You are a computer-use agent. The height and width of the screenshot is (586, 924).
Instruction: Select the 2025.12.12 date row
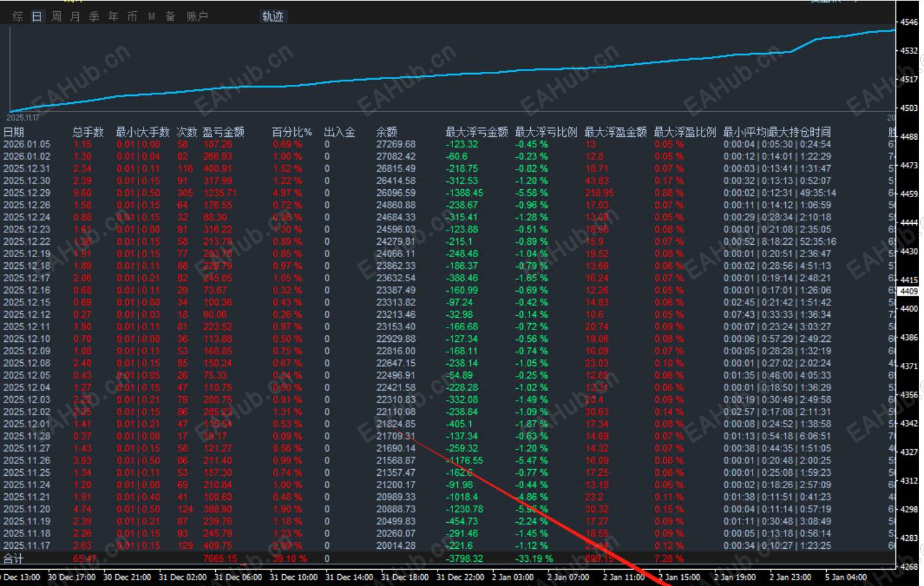click(x=27, y=315)
